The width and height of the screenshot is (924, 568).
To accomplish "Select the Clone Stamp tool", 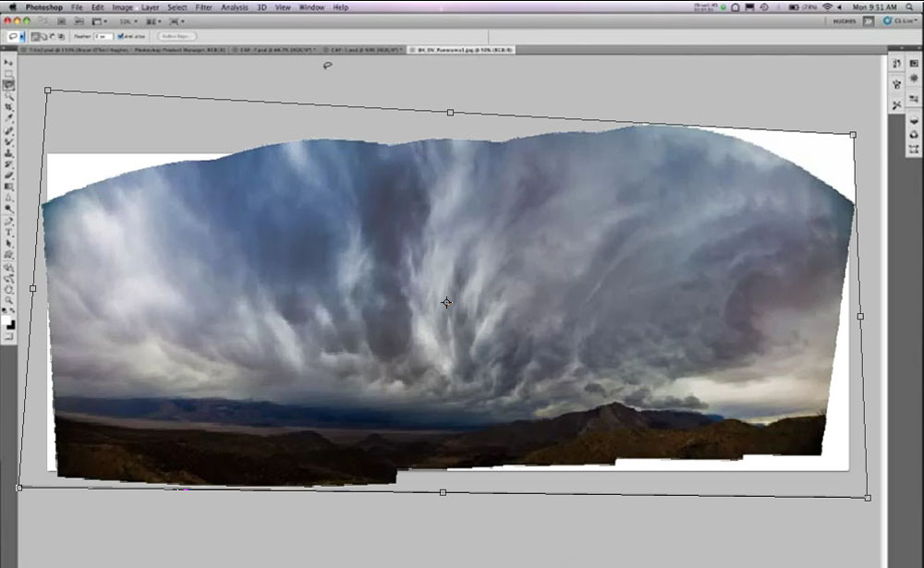I will (8, 152).
